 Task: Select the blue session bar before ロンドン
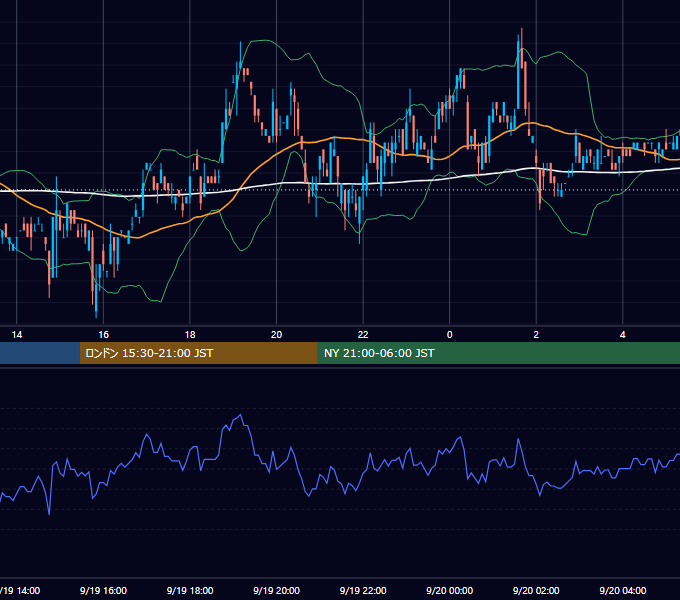[x=40, y=353]
